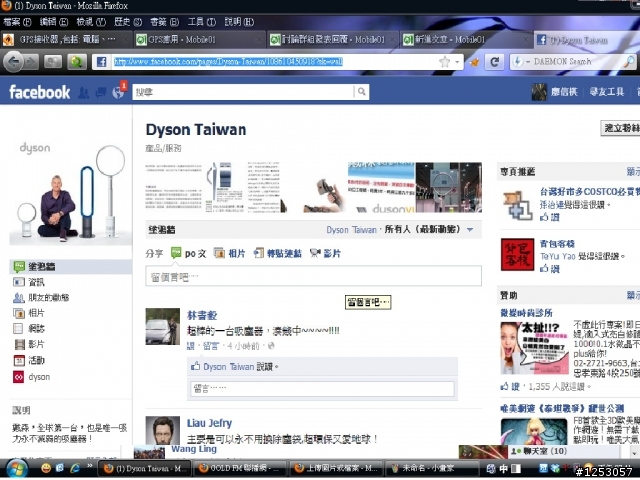Open the URL history dropdown arrow

tap(458, 62)
